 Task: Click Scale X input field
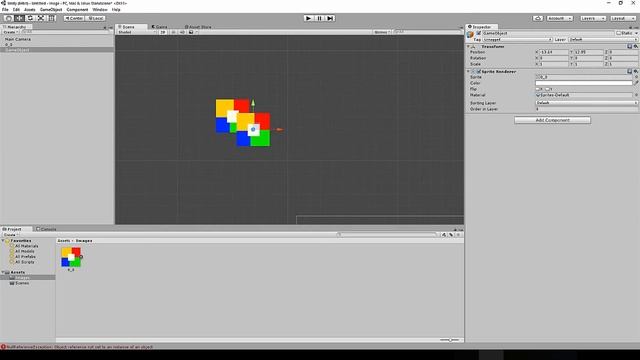pos(554,64)
